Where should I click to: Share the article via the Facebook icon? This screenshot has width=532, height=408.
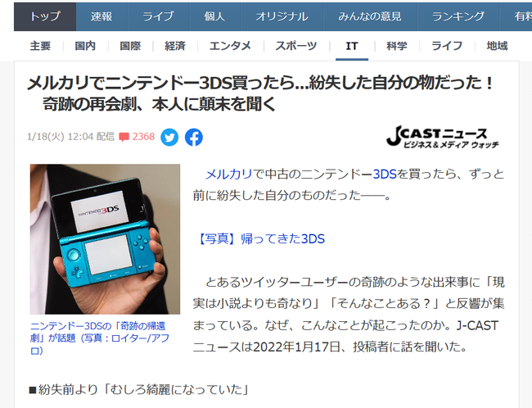(x=194, y=138)
